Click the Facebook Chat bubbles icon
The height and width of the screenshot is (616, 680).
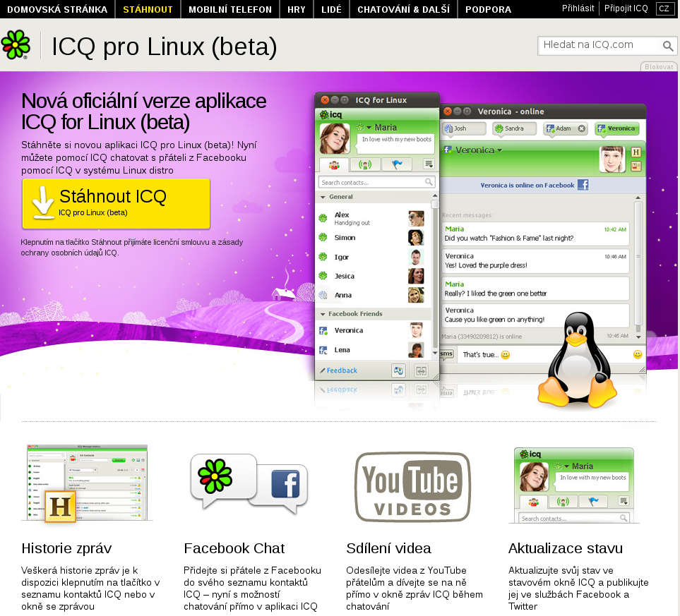pos(249,484)
